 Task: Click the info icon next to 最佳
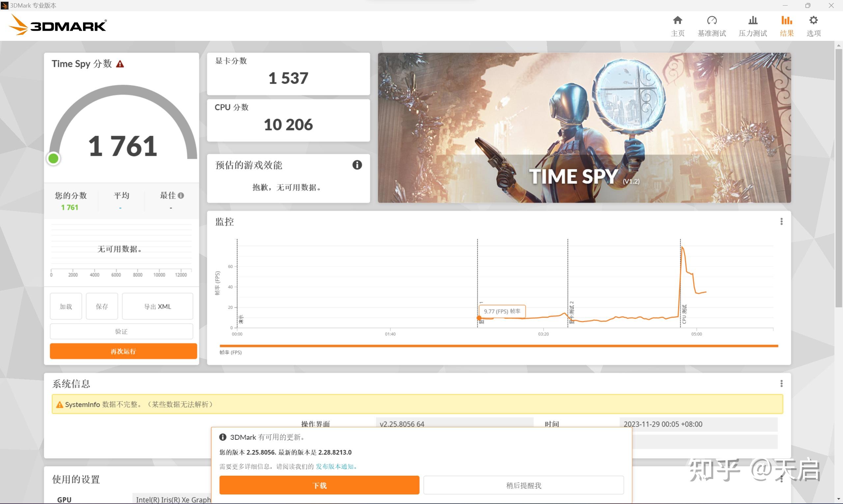click(x=181, y=195)
